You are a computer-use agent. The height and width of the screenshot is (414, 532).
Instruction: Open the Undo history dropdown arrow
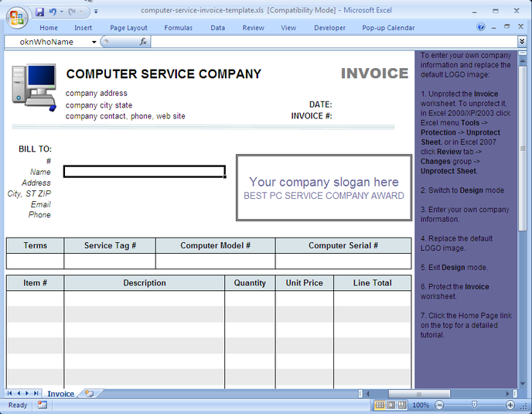tap(62, 12)
